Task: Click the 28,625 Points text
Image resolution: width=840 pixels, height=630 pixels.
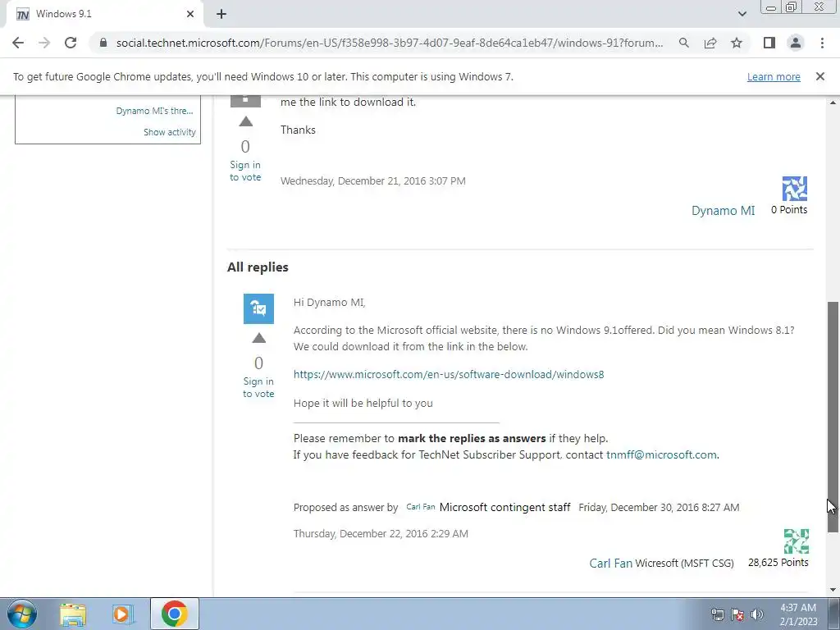Action: pyautogui.click(x=778, y=563)
